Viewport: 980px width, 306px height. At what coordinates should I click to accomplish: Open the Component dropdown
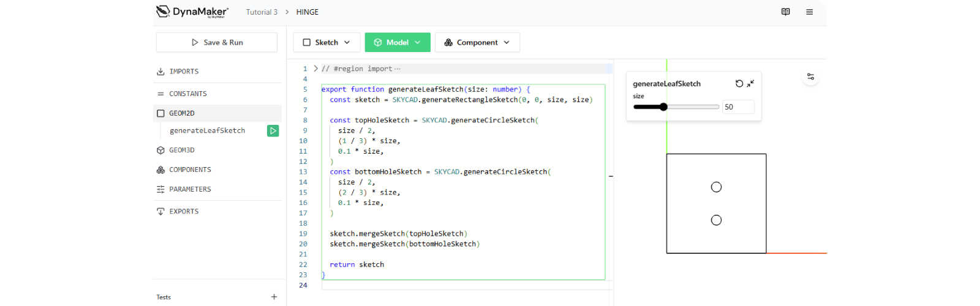(477, 42)
